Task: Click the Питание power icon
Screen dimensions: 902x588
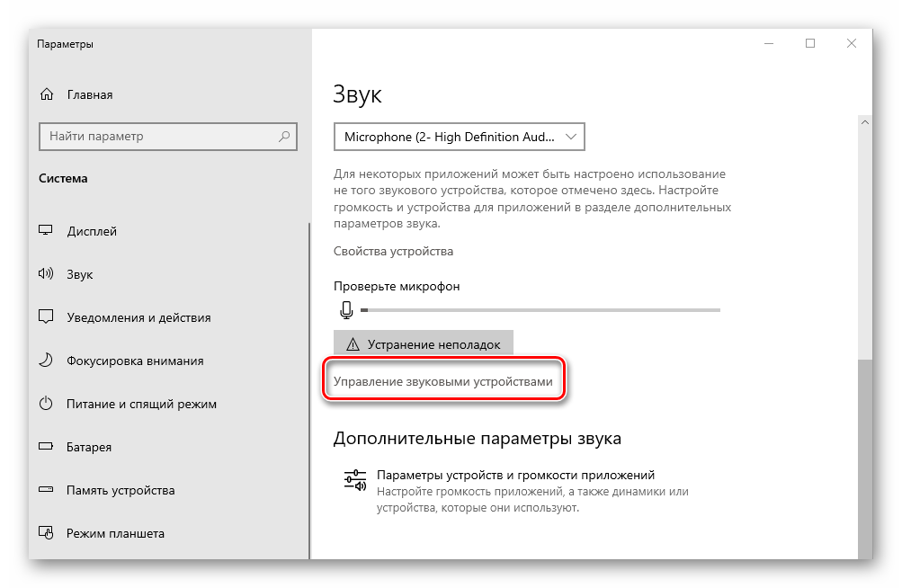Action: 46,404
